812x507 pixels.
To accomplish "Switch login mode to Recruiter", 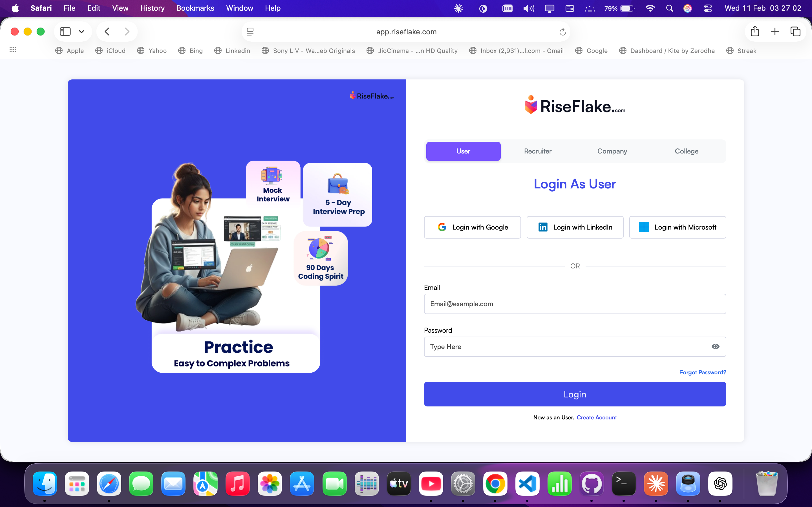I will [537, 151].
